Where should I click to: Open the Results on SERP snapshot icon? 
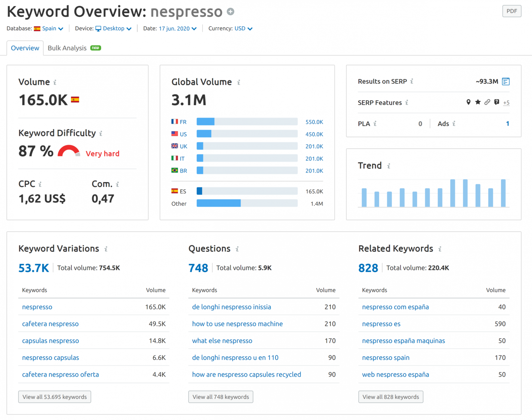click(506, 81)
